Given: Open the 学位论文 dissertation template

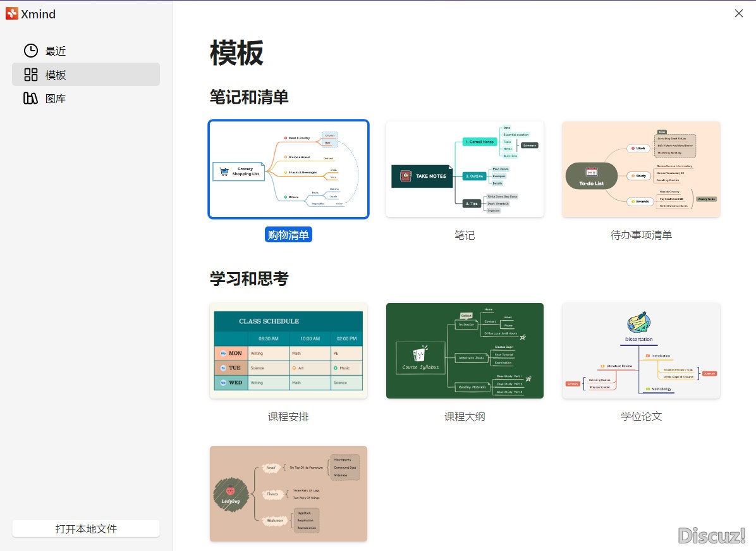Looking at the screenshot, I should coord(640,350).
